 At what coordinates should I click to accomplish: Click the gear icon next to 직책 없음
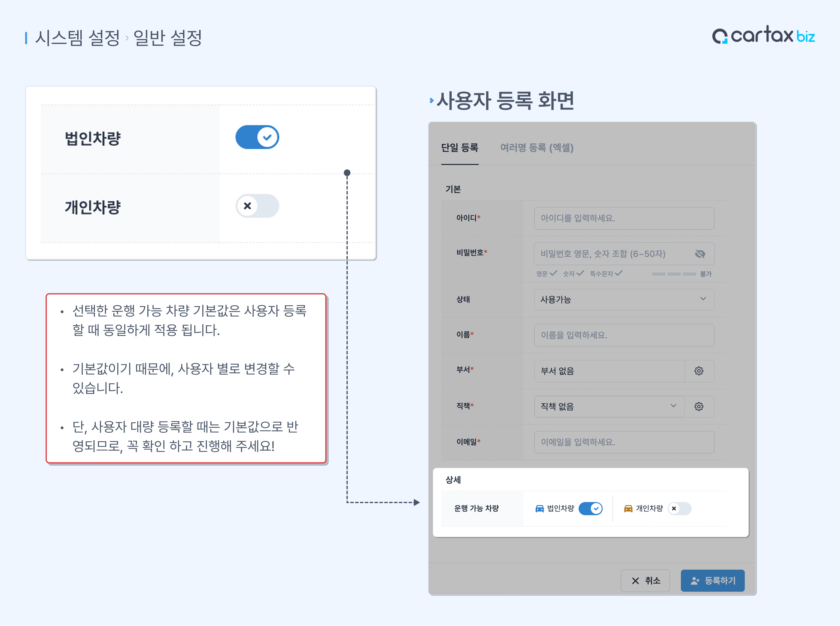(x=699, y=407)
